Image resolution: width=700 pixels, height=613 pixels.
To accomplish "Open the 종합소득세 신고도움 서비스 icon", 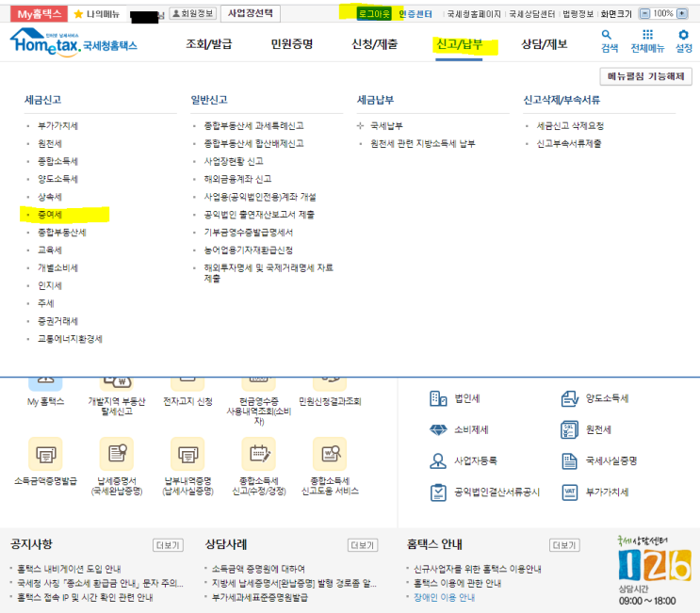I will 330,454.
